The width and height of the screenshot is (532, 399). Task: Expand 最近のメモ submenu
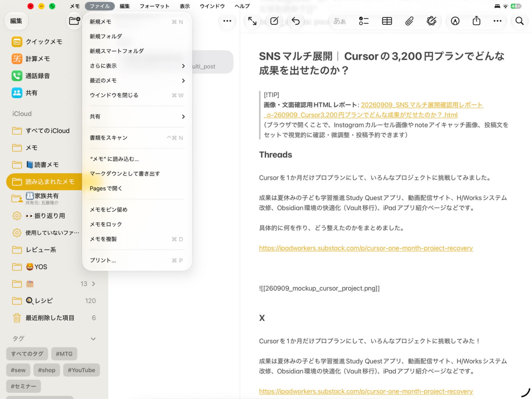137,81
